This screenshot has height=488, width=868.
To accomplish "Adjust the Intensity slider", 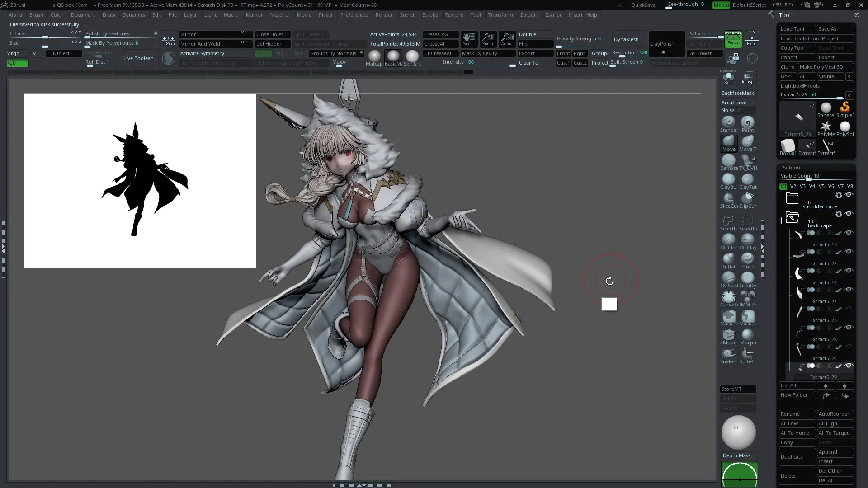I will pyautogui.click(x=478, y=63).
